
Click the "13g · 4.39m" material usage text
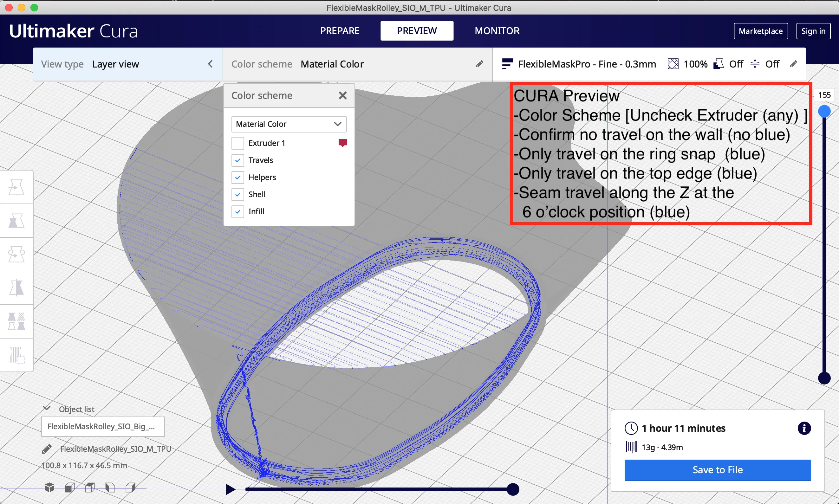[662, 447]
